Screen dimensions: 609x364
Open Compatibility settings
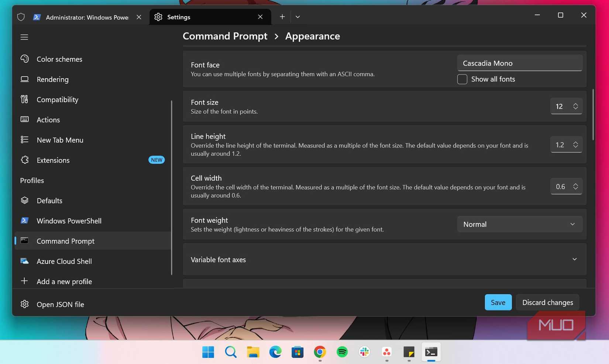92,100
